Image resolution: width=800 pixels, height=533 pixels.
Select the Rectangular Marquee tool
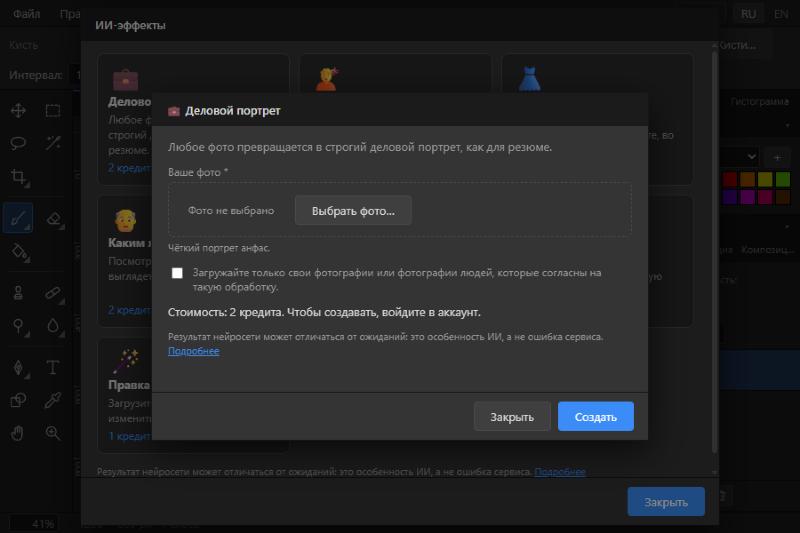pyautogui.click(x=53, y=111)
